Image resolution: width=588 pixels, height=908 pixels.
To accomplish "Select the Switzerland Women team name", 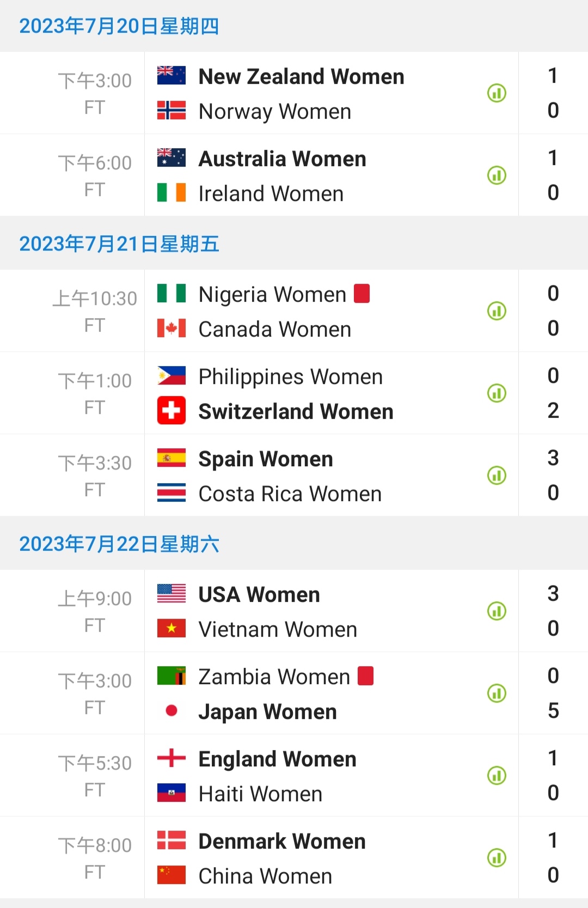I will (296, 412).
